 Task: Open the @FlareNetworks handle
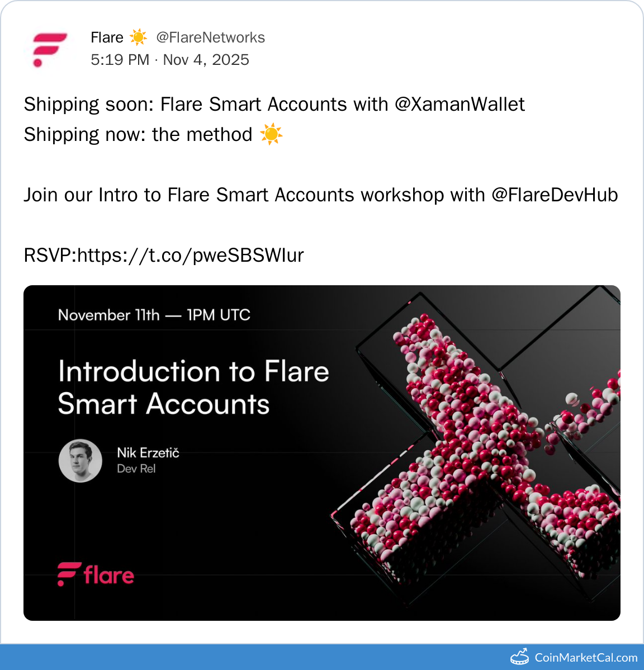pyautogui.click(x=210, y=37)
